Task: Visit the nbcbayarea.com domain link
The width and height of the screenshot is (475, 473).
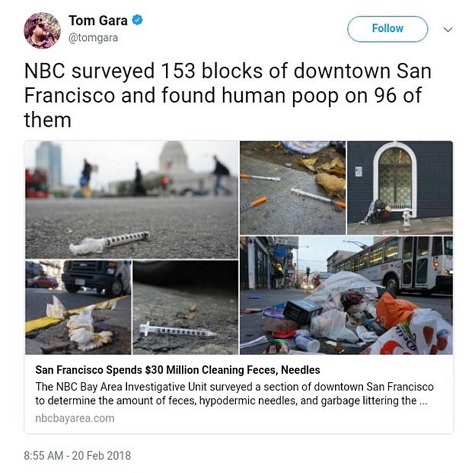Action: tap(75, 418)
